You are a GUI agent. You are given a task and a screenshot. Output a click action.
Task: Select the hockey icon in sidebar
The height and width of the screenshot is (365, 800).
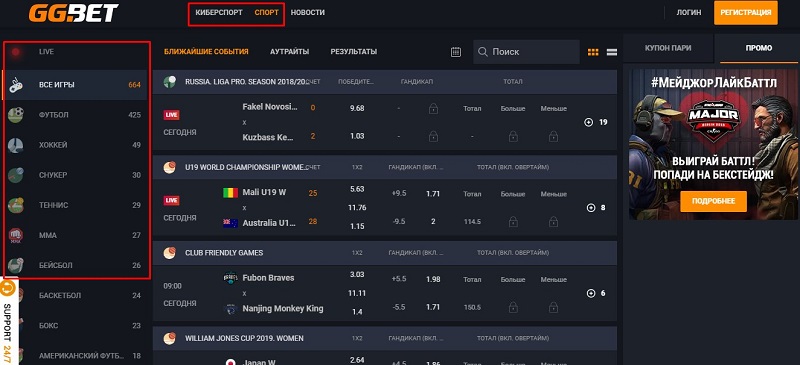point(16,145)
